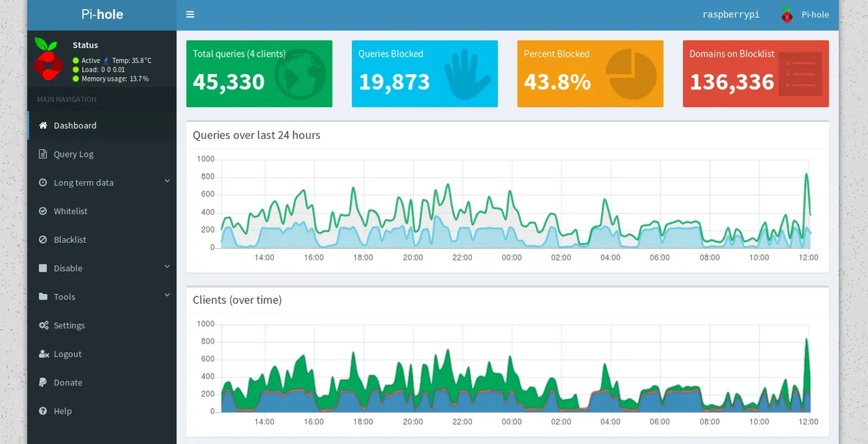Open the Donate link in sidebar

coord(102,382)
